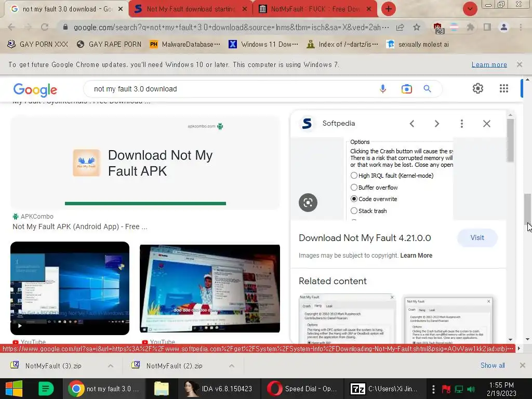Open Windows 11 Dow... bookmark
This screenshot has height=399, width=532.
pyautogui.click(x=263, y=44)
